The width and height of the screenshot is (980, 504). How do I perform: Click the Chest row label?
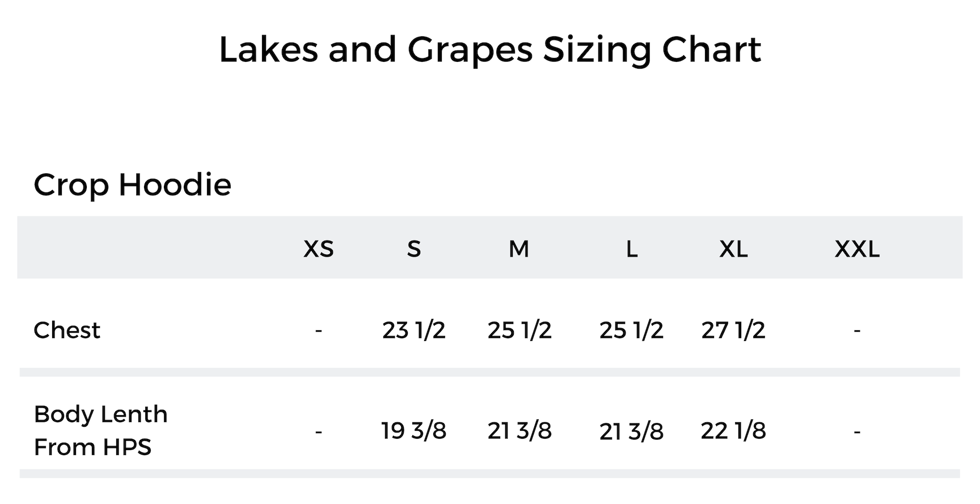pyautogui.click(x=67, y=330)
